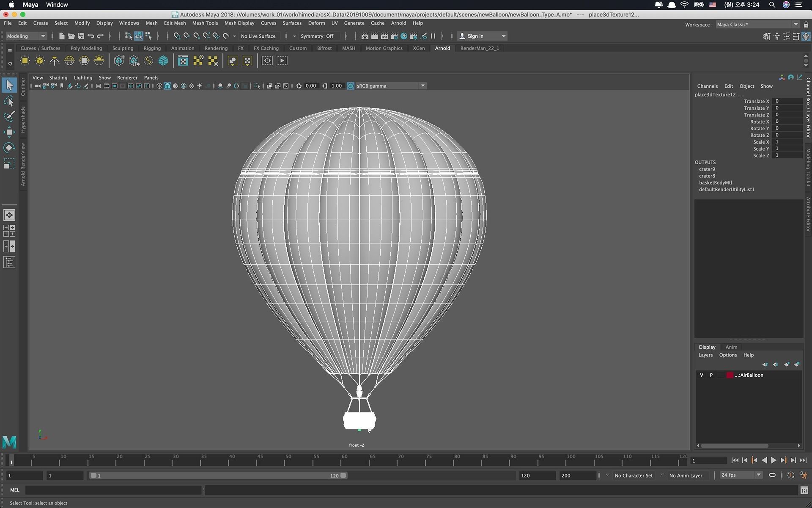Screen dimensions: 812x508
Task: Click the New Scene icon
Action: [62, 36]
